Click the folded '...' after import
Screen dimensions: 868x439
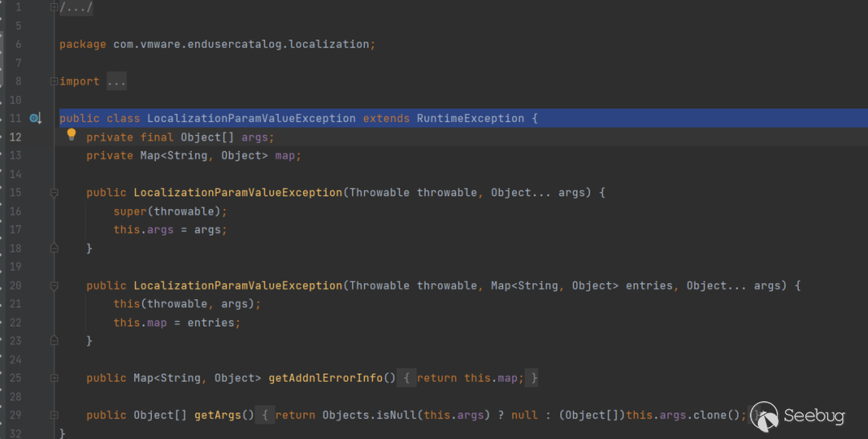point(117,81)
